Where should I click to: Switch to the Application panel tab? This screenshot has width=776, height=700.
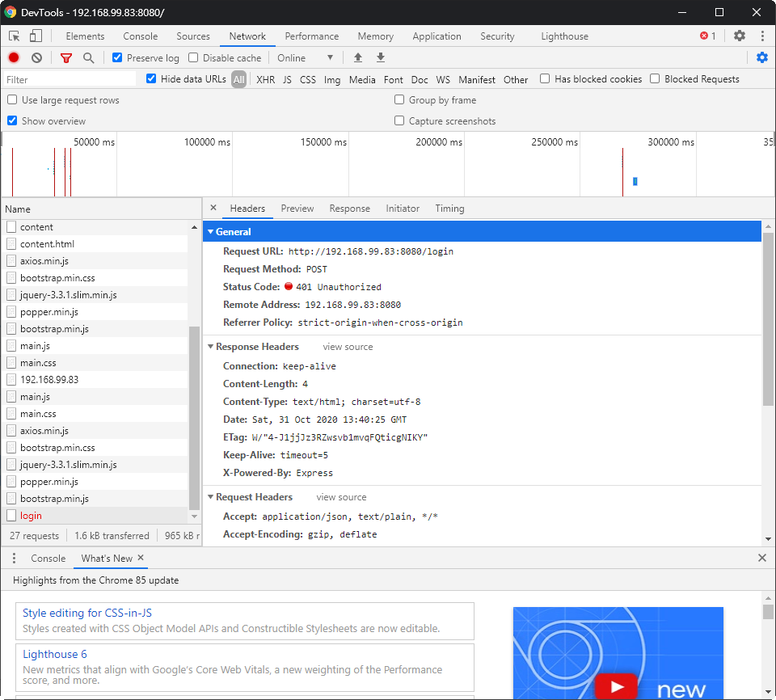tap(437, 36)
